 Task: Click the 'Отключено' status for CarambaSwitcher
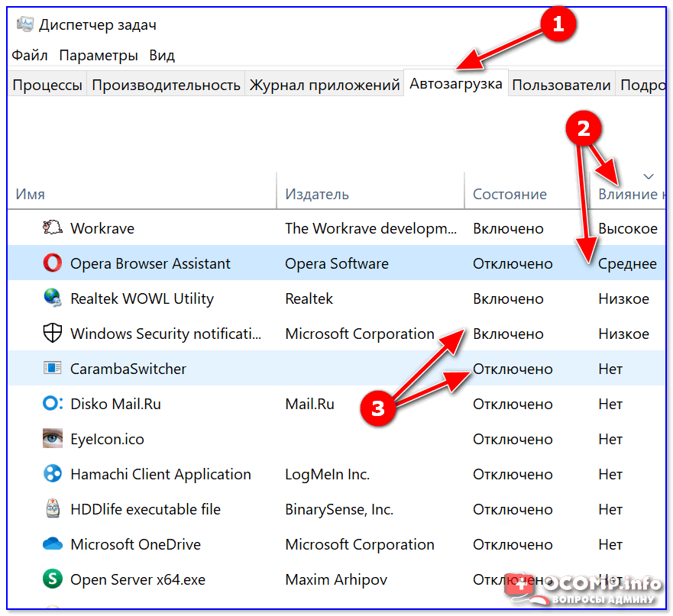tap(513, 369)
